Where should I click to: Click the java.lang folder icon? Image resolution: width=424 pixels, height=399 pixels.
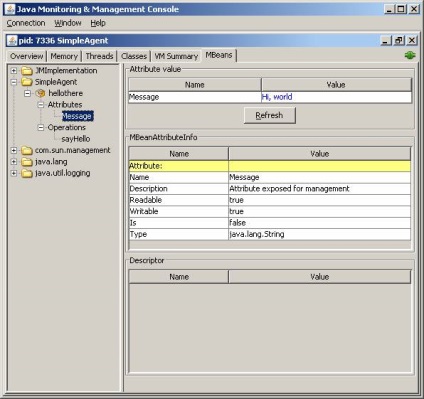(x=27, y=162)
